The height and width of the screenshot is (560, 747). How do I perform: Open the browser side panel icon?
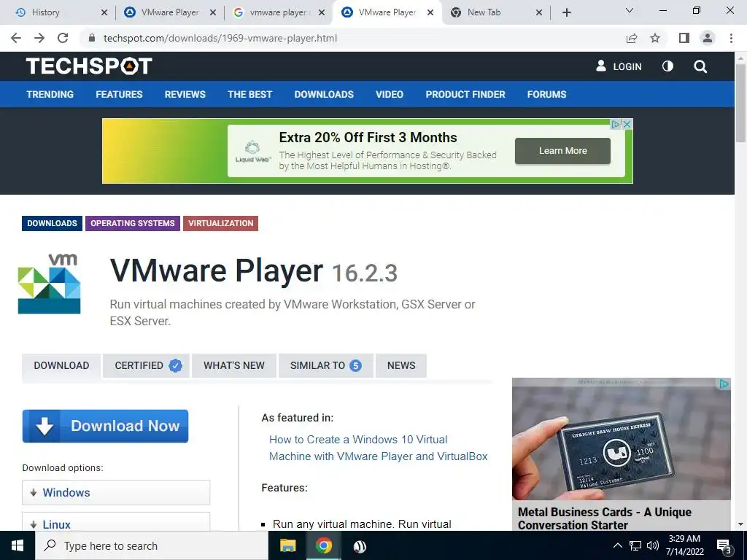[684, 38]
